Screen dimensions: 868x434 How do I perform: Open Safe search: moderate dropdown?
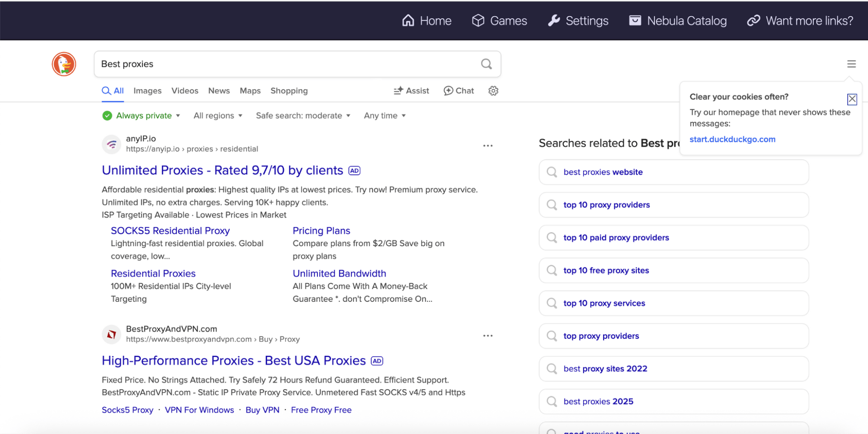point(303,115)
